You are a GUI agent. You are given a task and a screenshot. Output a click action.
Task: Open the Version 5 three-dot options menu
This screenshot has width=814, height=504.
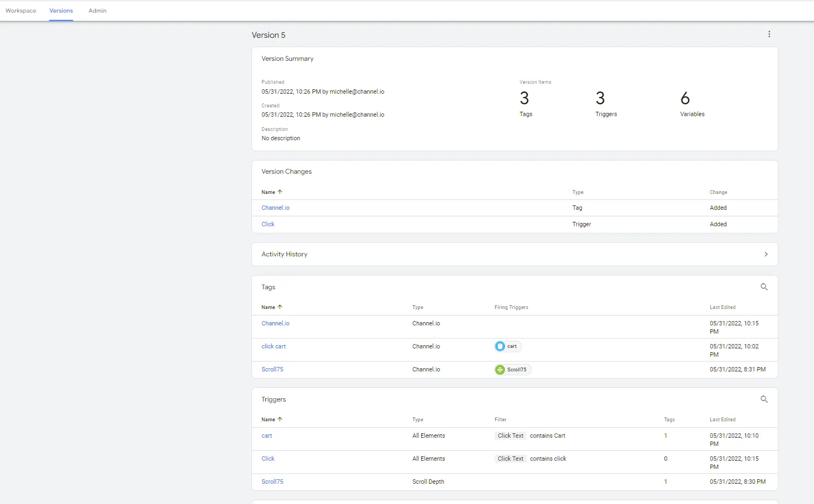pyautogui.click(x=769, y=34)
